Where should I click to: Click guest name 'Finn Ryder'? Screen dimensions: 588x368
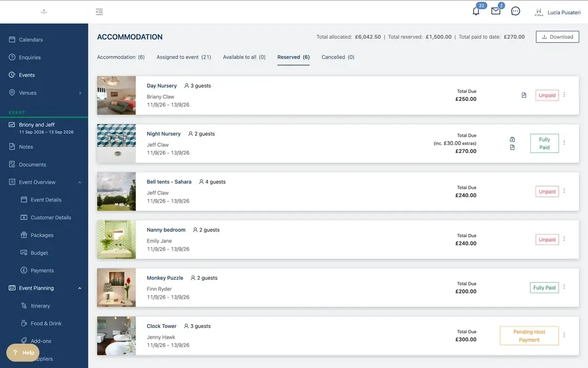coord(159,289)
